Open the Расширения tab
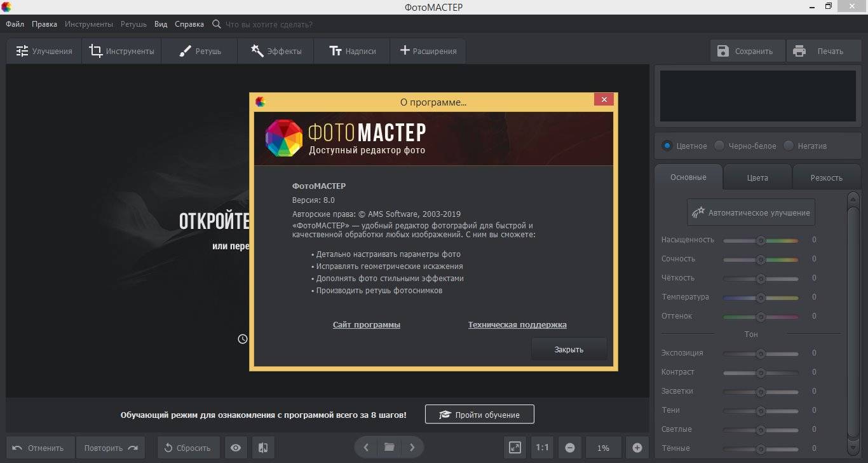This screenshot has height=463, width=868. click(428, 51)
